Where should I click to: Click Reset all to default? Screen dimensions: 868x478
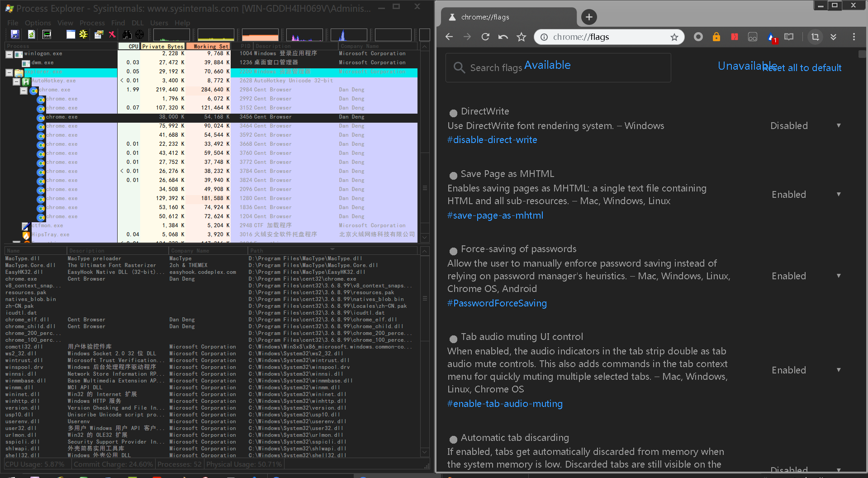click(802, 68)
